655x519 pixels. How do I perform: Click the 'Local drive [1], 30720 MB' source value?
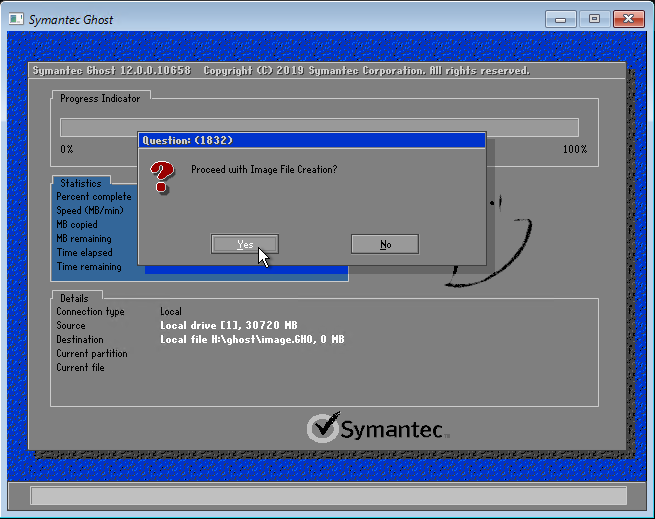click(x=229, y=325)
